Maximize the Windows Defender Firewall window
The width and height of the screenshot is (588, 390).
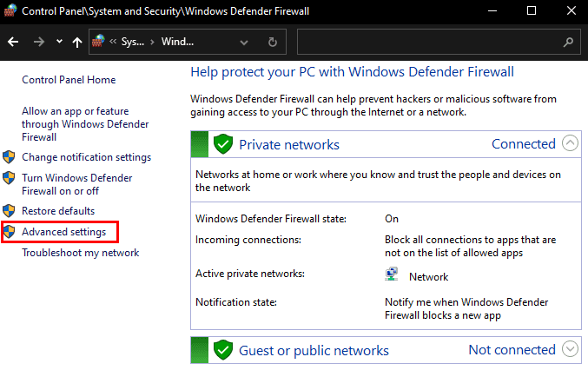[532, 10]
